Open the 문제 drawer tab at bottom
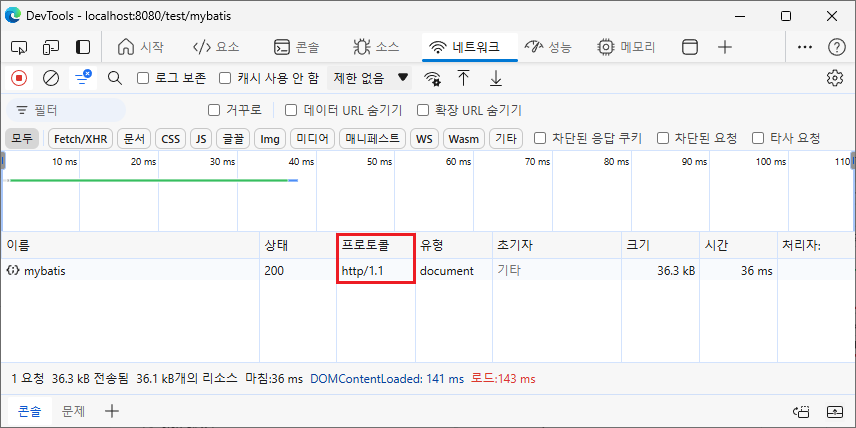This screenshot has width=856, height=428. (74, 411)
